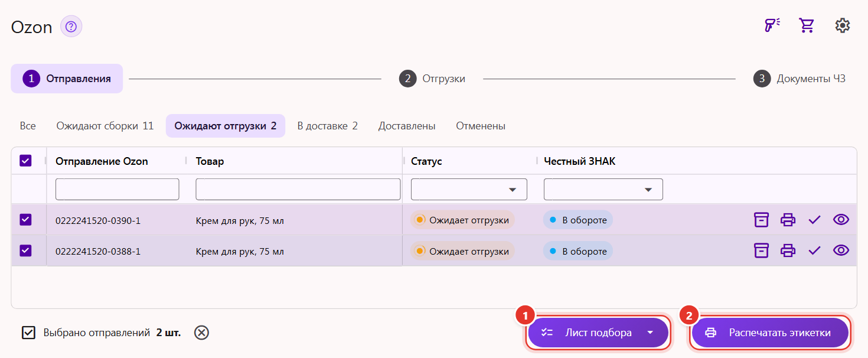Toggle the 'Выбрано отправлений' checkbox
The width and height of the screenshot is (868, 358).
click(28, 333)
